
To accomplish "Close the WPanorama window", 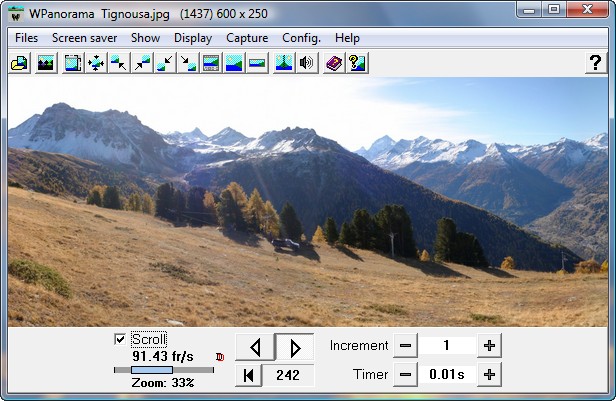I will coord(587,9).
